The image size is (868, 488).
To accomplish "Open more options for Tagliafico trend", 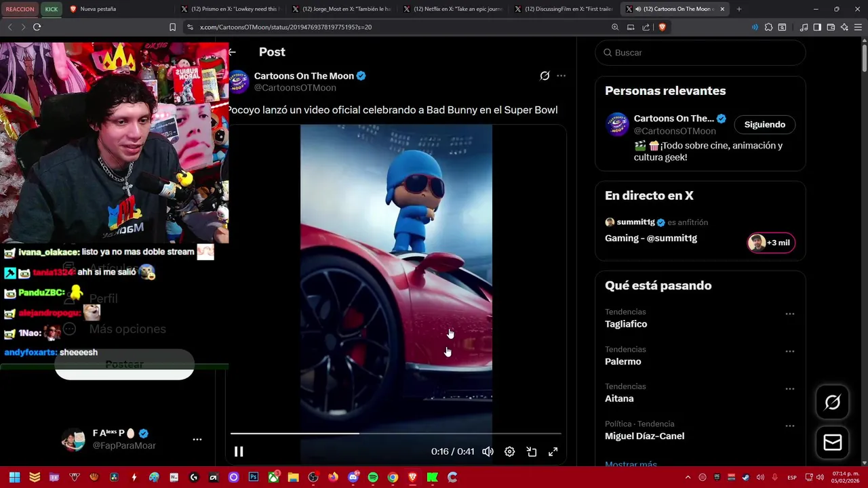I will (789, 314).
